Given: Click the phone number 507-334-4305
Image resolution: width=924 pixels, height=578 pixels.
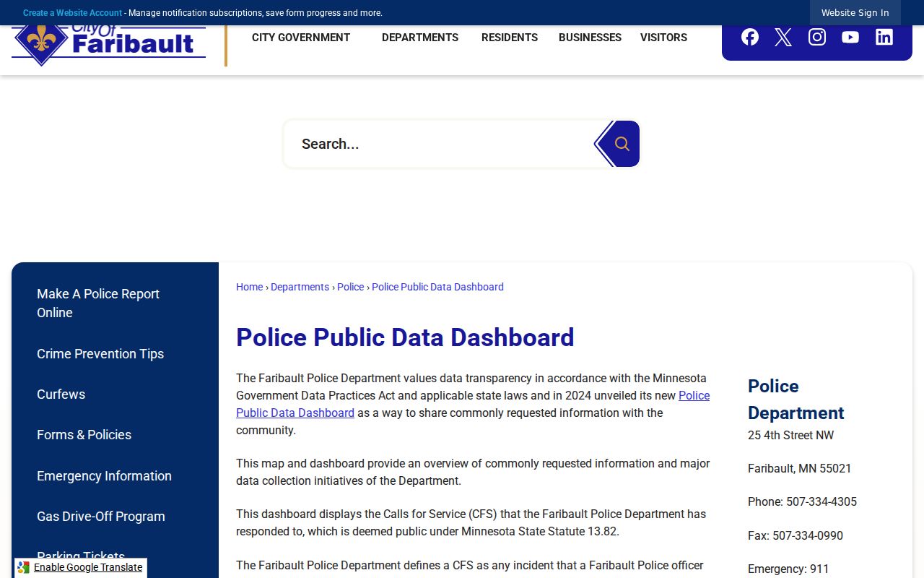Looking at the screenshot, I should point(821,502).
